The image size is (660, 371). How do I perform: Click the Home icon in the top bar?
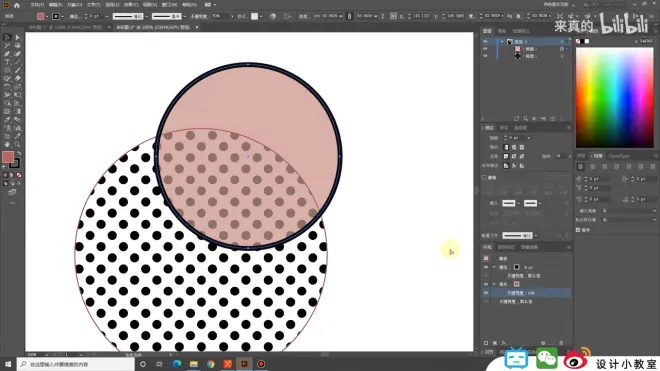click(16, 5)
